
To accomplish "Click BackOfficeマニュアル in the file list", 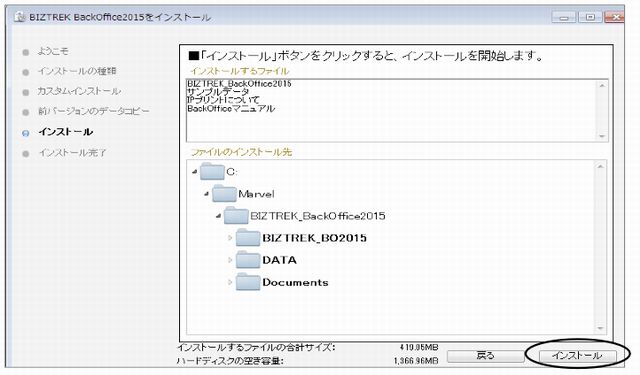I will [231, 109].
